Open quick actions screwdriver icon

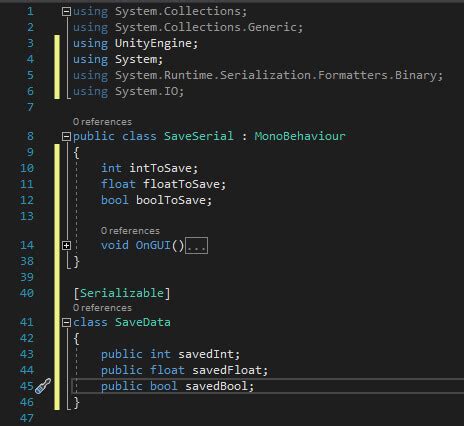[x=43, y=386]
